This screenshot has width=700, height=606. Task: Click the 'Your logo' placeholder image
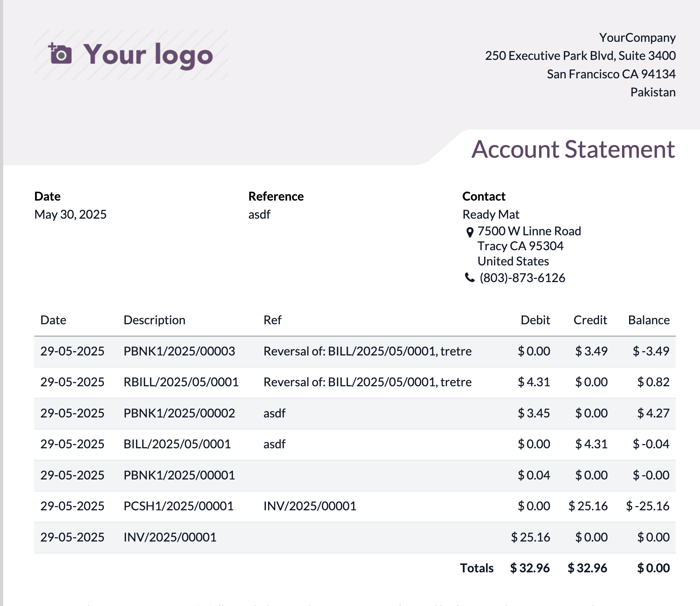(131, 55)
